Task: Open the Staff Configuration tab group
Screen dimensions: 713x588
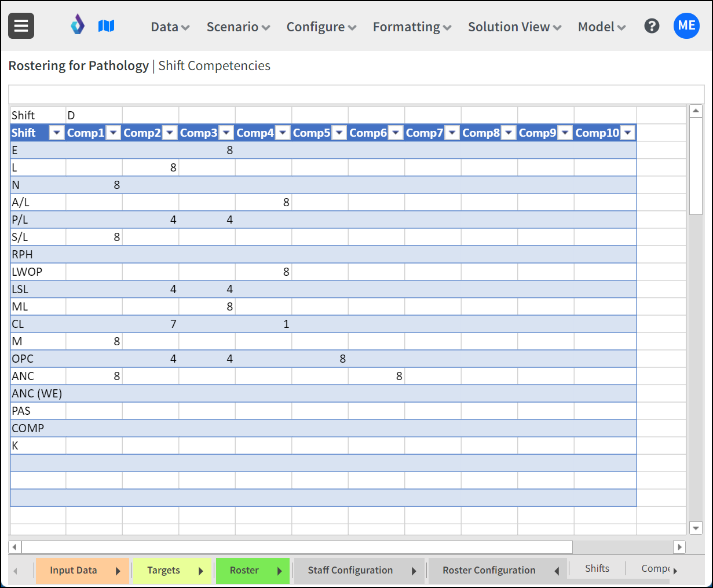Action: (350, 571)
